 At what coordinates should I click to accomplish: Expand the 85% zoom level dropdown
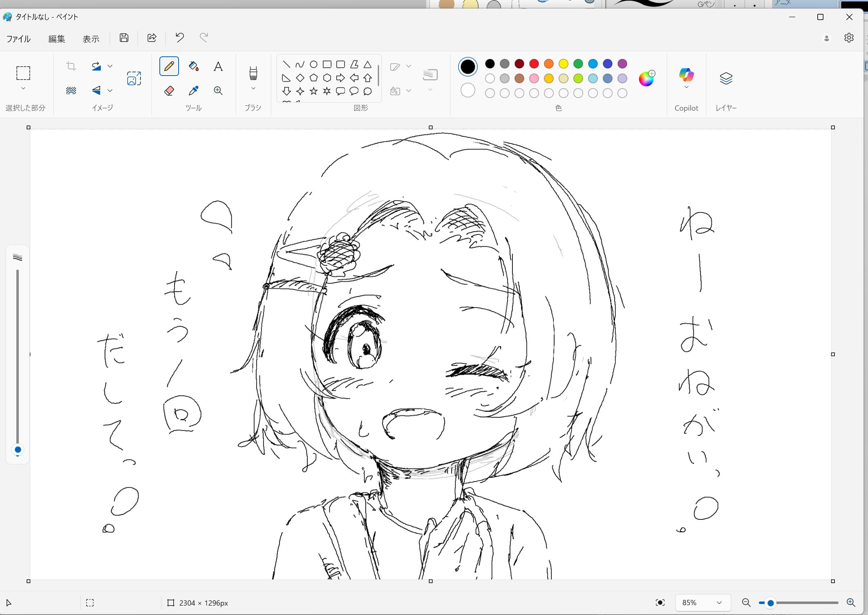[719, 602]
